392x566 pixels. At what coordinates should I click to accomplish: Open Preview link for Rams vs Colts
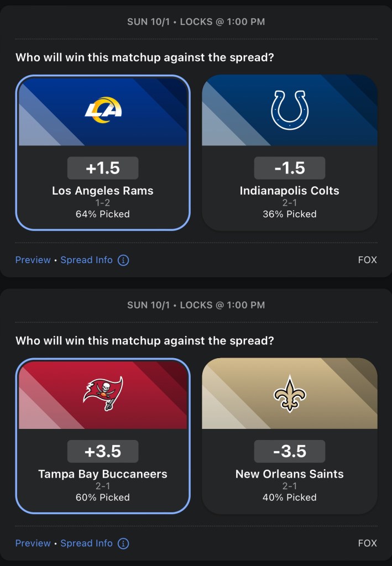point(33,260)
